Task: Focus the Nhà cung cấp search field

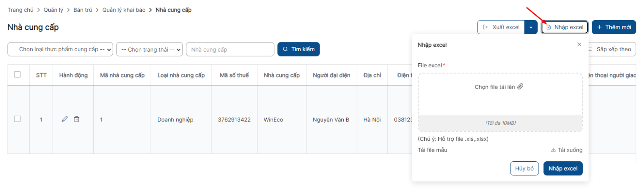Action: coord(230,49)
